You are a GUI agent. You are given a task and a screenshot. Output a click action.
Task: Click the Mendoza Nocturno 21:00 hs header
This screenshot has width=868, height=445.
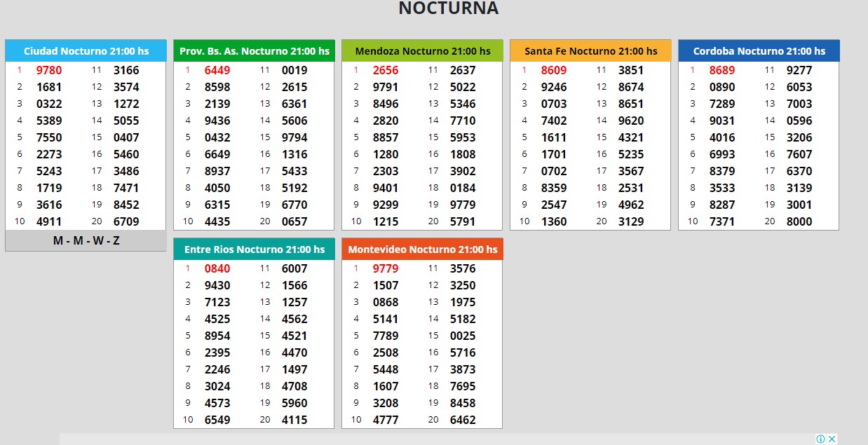click(x=422, y=51)
